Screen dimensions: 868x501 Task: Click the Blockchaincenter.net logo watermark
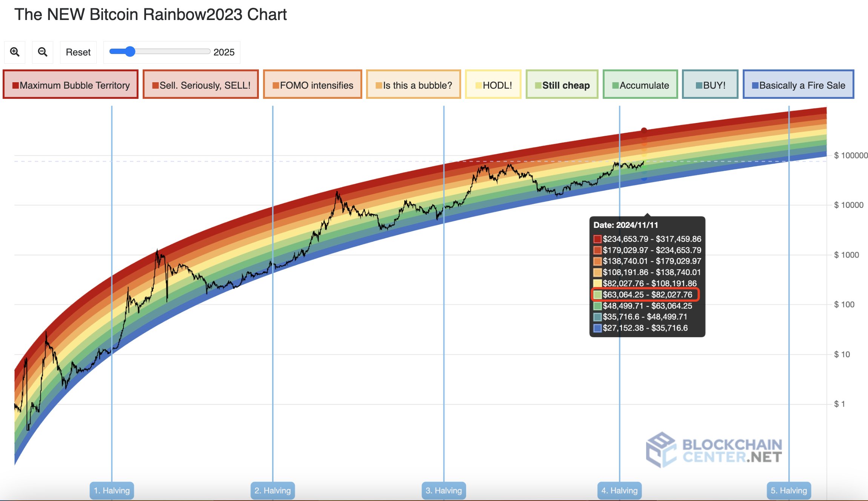click(714, 450)
